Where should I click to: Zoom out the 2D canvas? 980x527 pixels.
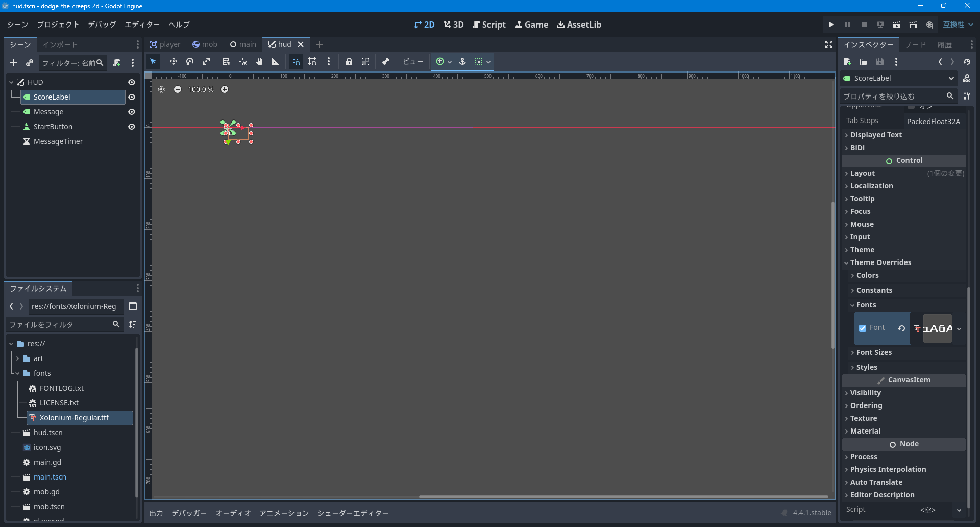pos(178,89)
